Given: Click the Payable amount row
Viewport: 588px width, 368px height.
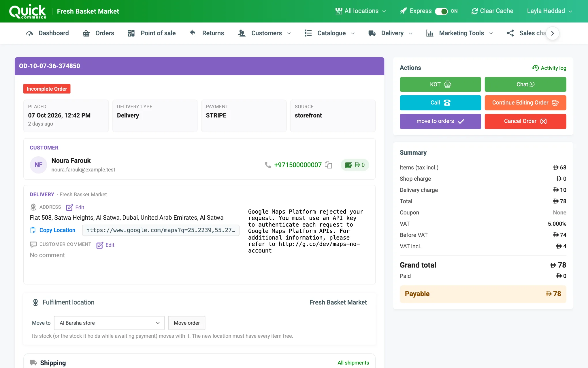Looking at the screenshot, I should coord(483,294).
